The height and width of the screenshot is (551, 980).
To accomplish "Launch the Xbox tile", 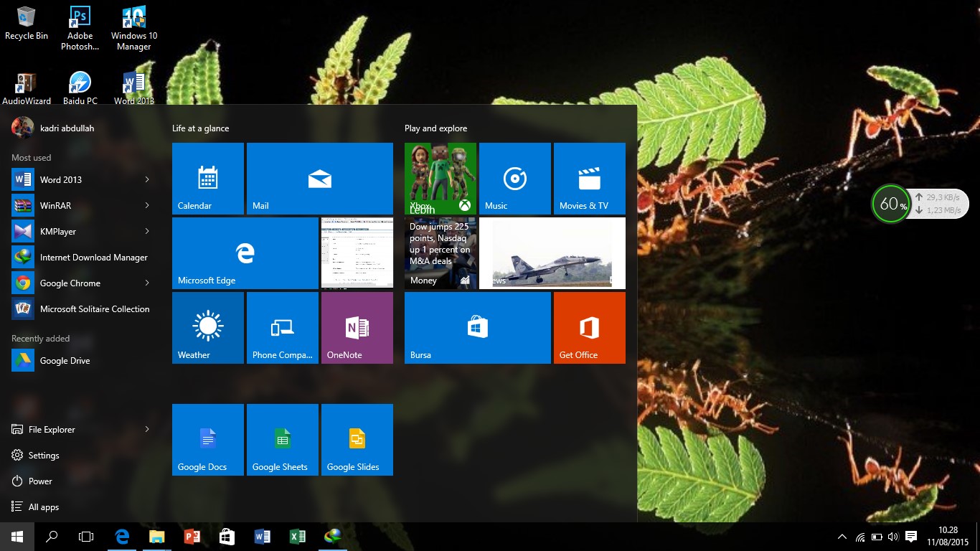I will pos(440,178).
